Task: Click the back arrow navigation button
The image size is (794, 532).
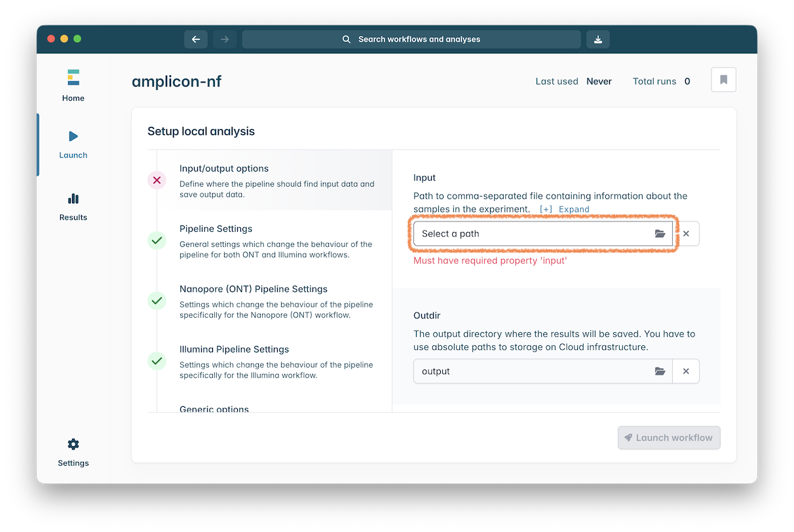Action: click(x=195, y=39)
